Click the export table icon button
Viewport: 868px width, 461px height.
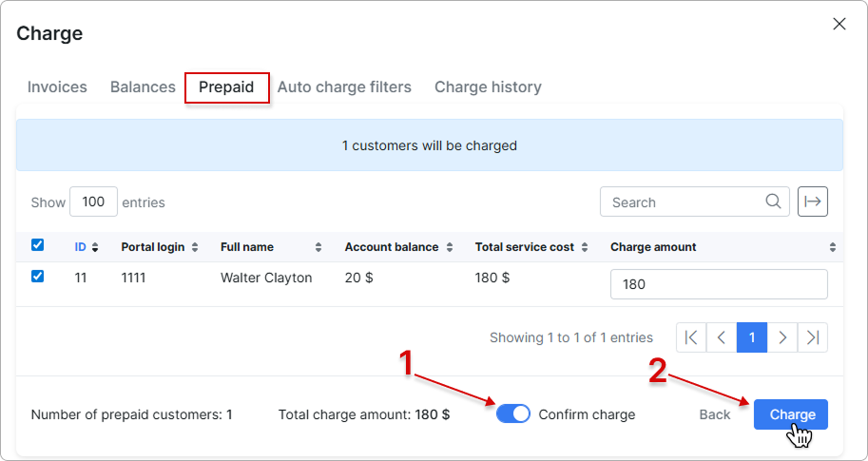[812, 202]
